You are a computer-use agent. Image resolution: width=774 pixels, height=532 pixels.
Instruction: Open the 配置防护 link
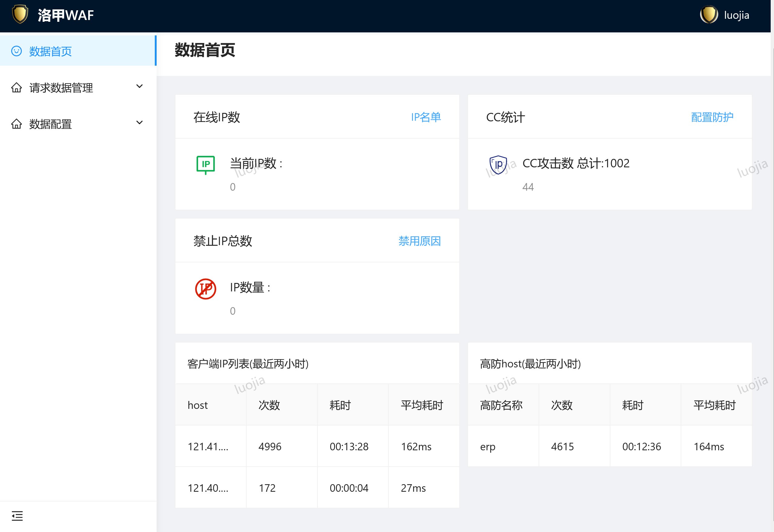(x=712, y=117)
